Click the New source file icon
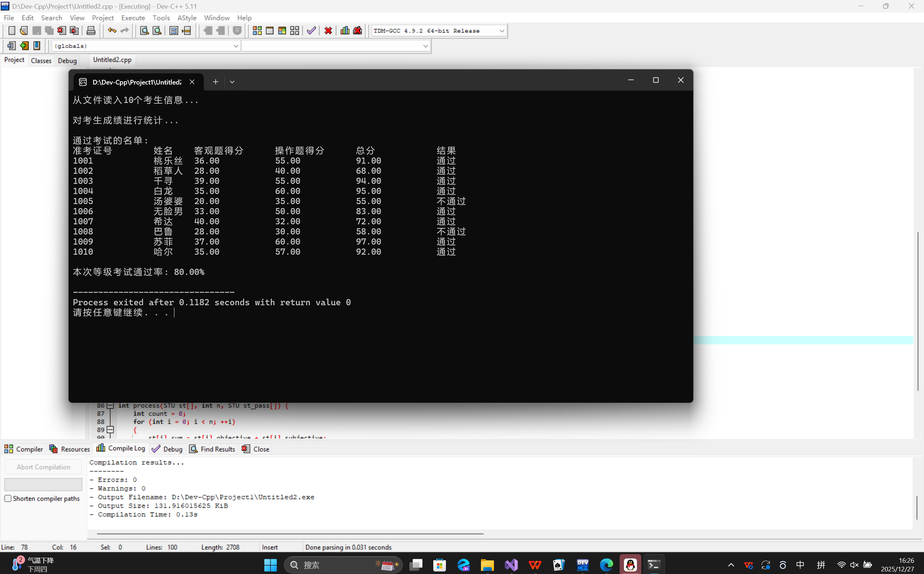This screenshot has height=574, width=924. [12, 31]
